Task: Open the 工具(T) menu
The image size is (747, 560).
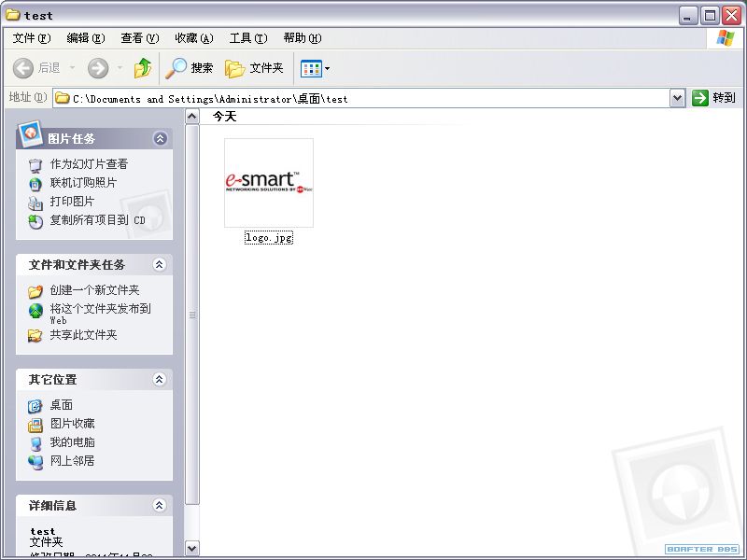Action: (x=248, y=38)
